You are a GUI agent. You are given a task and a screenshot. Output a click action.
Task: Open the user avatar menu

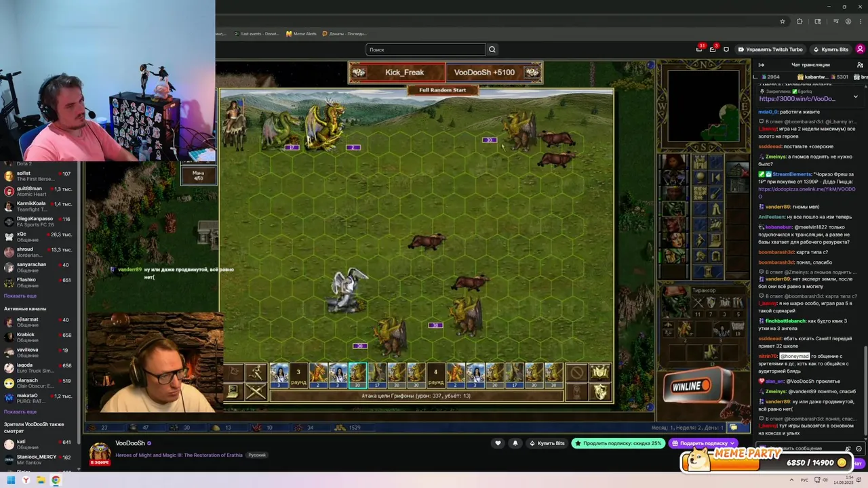pos(860,49)
